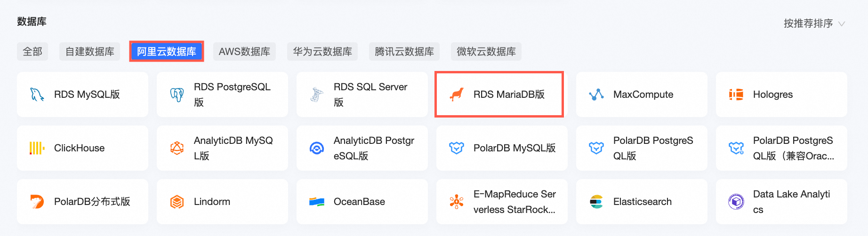Switch to the AWS数据库 tab
This screenshot has width=868, height=236.
[x=244, y=51]
